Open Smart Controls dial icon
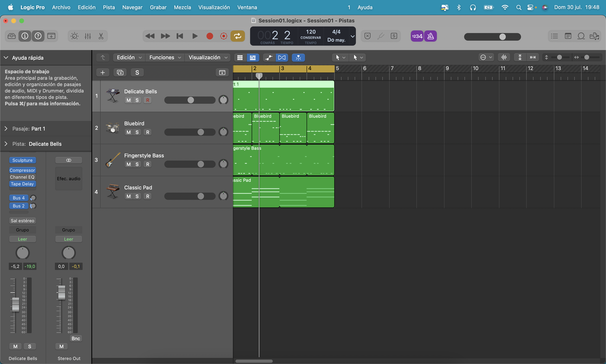The image size is (606, 364). pyautogui.click(x=74, y=36)
